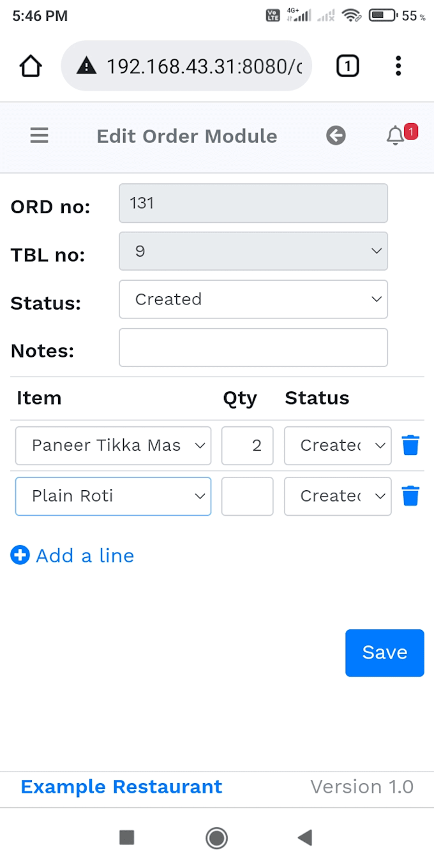Expand the TBL no dropdown
434x868 pixels.
tap(253, 251)
